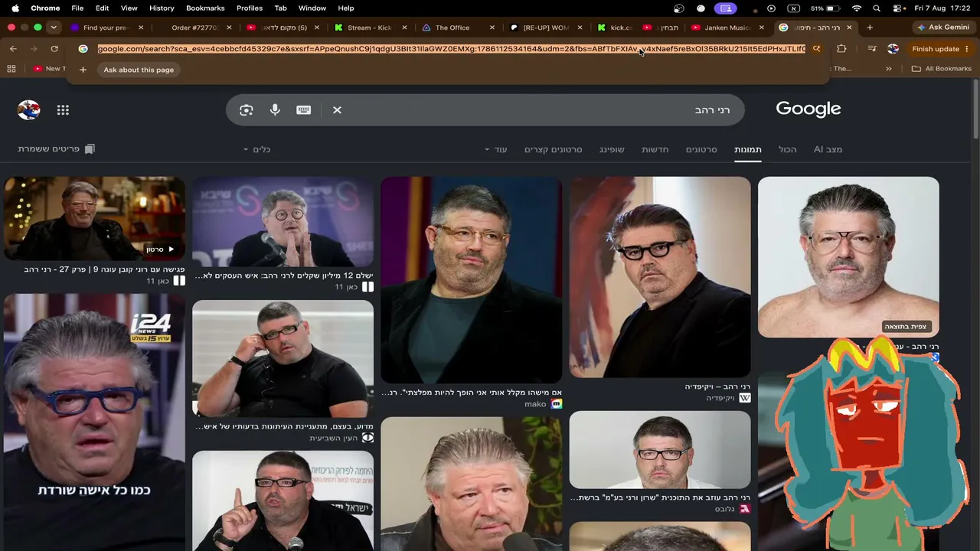Open the on-screen keyboard input tool
The width and height of the screenshot is (980, 551).
click(x=303, y=110)
